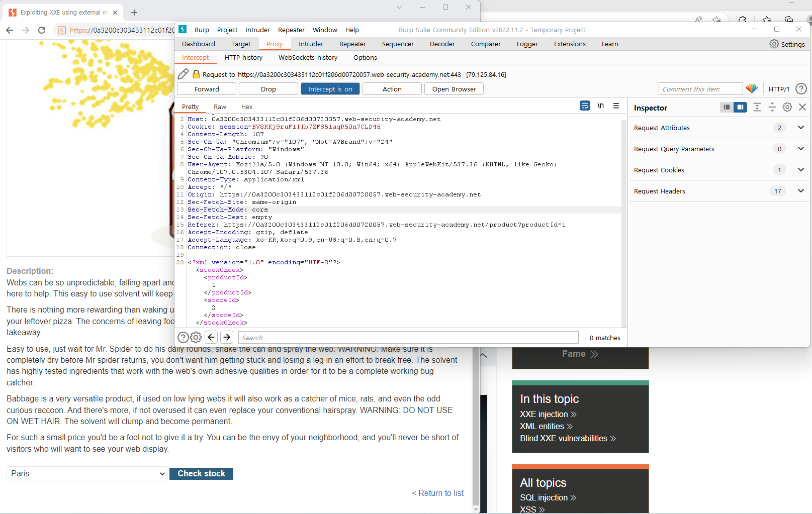Switch Inspector to left-side layout
The image size is (812, 514).
tap(727, 107)
